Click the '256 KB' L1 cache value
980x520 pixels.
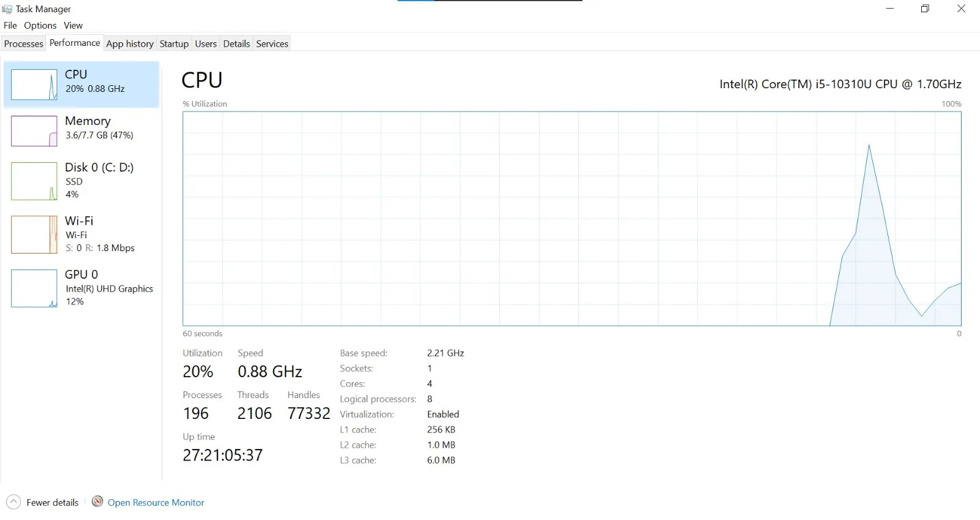(x=441, y=429)
